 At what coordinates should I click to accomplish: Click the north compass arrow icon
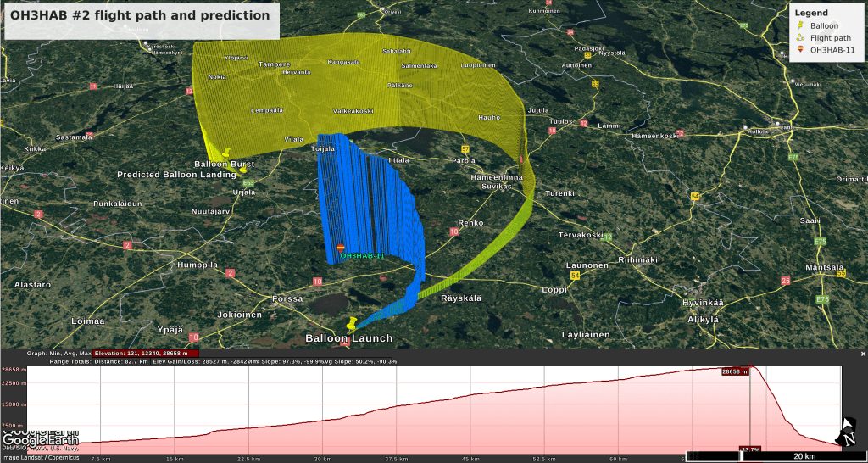click(847, 432)
